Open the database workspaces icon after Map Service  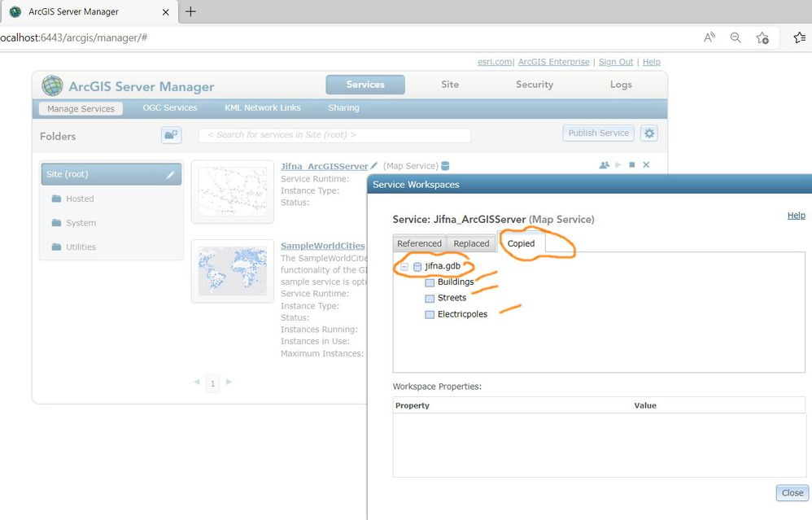[x=445, y=166]
